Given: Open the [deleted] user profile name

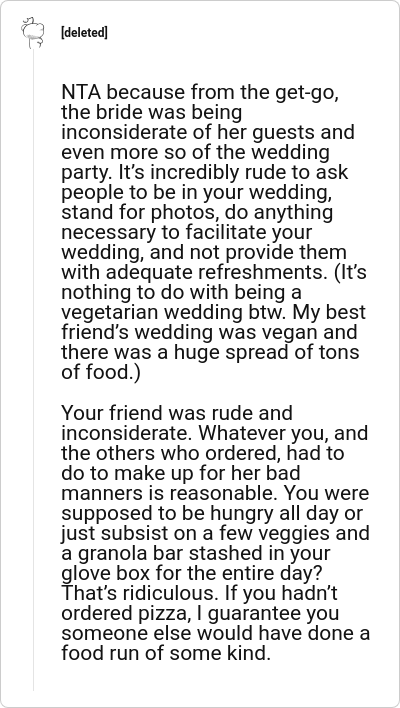Looking at the screenshot, I should tap(84, 33).
